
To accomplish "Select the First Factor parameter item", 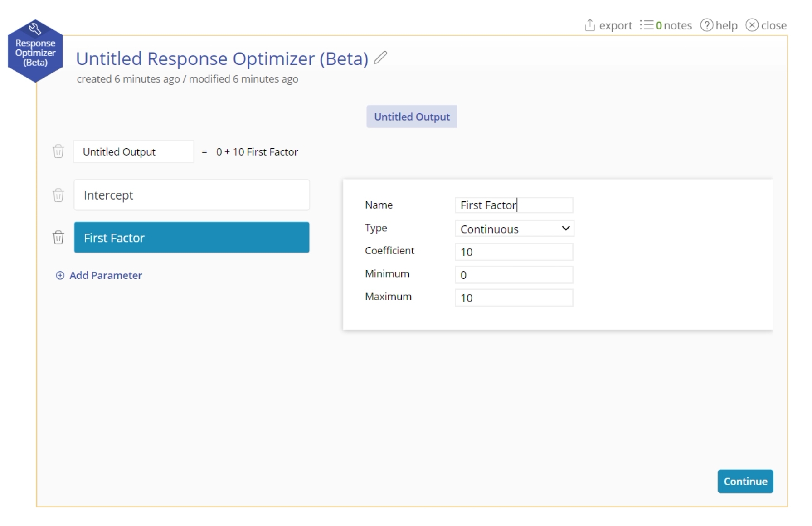I will click(191, 237).
